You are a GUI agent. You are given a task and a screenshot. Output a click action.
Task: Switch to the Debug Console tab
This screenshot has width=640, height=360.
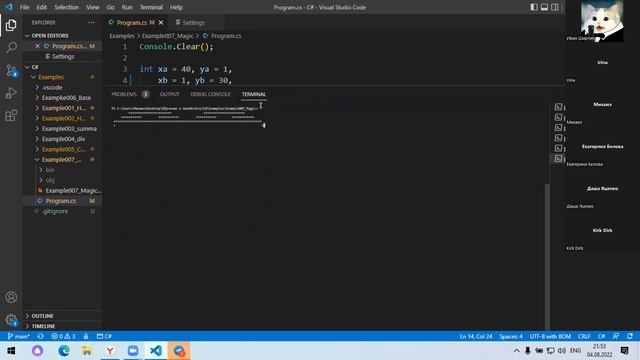[210, 94]
